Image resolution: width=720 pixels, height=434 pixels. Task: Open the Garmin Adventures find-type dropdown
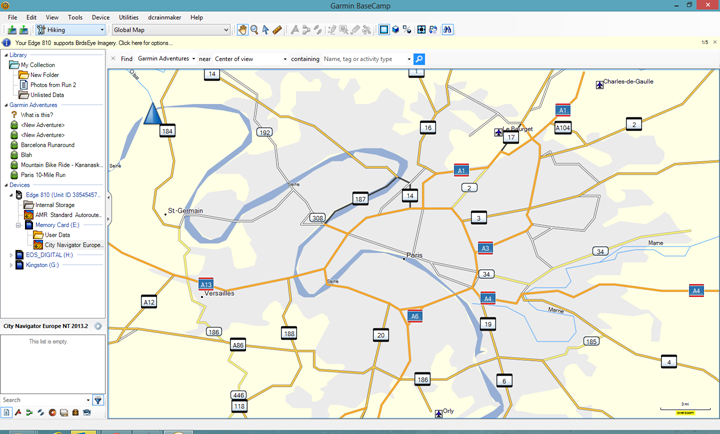pyautogui.click(x=166, y=59)
